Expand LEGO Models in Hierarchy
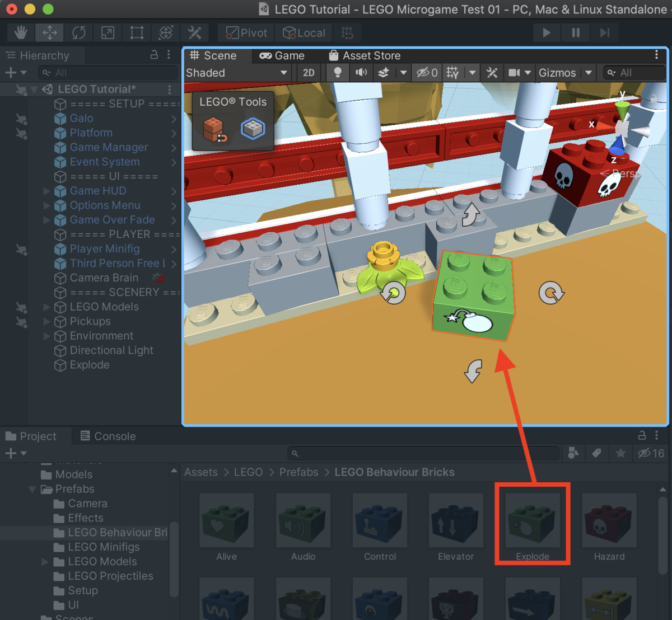The width and height of the screenshot is (672, 620). coord(47,307)
